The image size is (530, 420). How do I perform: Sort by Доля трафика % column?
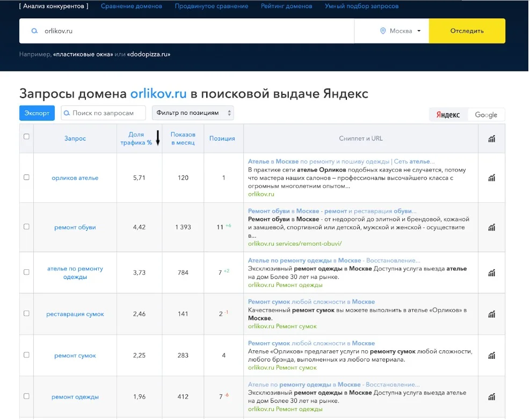[x=136, y=138]
